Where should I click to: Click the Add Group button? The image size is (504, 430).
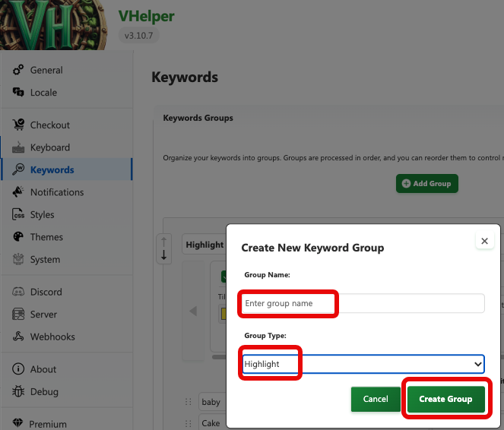pos(426,183)
